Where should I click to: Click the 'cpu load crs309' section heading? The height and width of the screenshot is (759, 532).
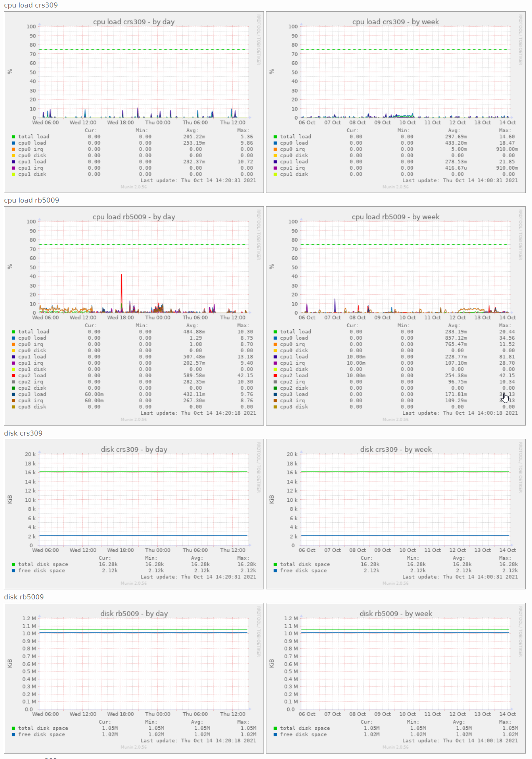tap(31, 5)
